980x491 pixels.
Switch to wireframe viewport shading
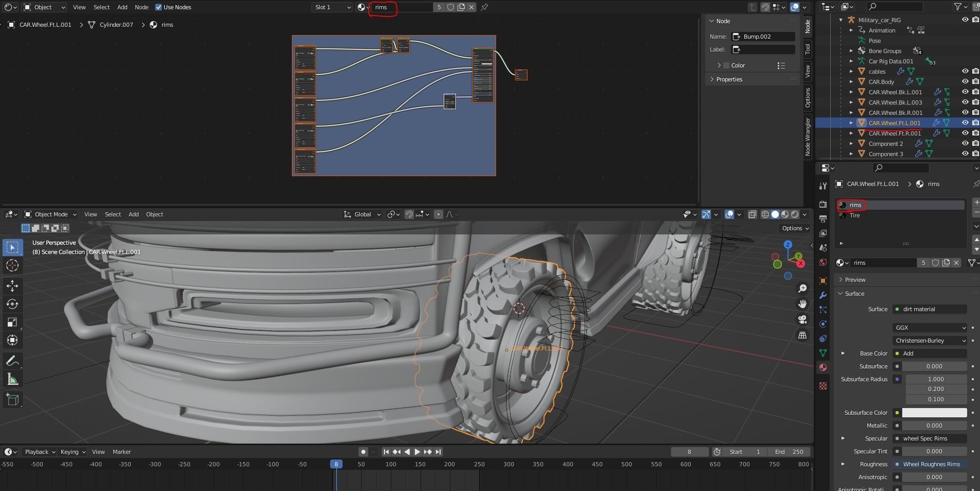click(x=765, y=214)
